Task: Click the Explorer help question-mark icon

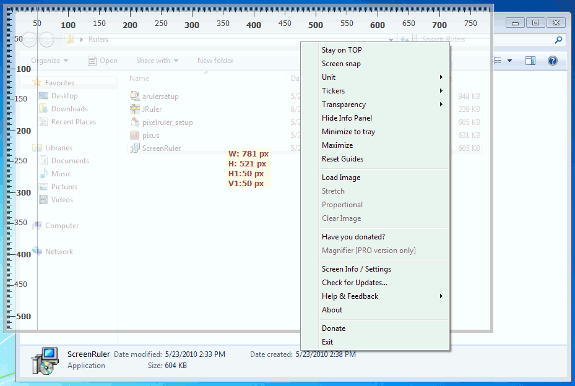Action: coord(553,60)
